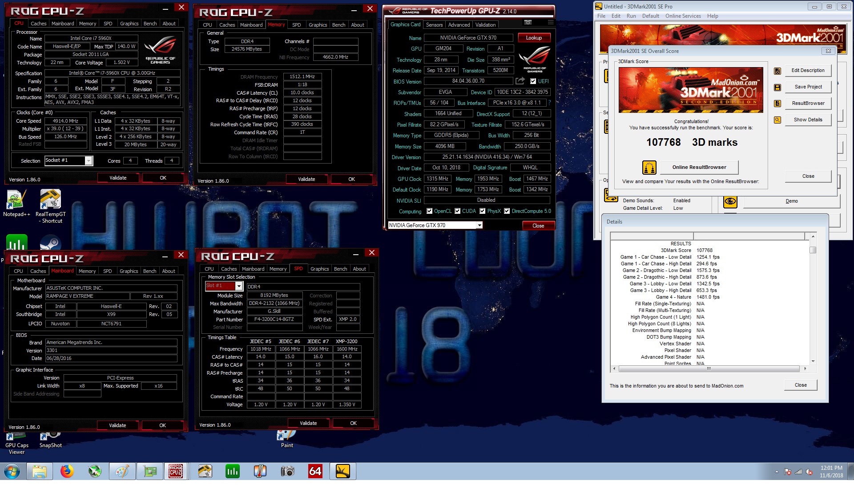Click the taskbar clock showing 12:01 PM

tap(831, 472)
